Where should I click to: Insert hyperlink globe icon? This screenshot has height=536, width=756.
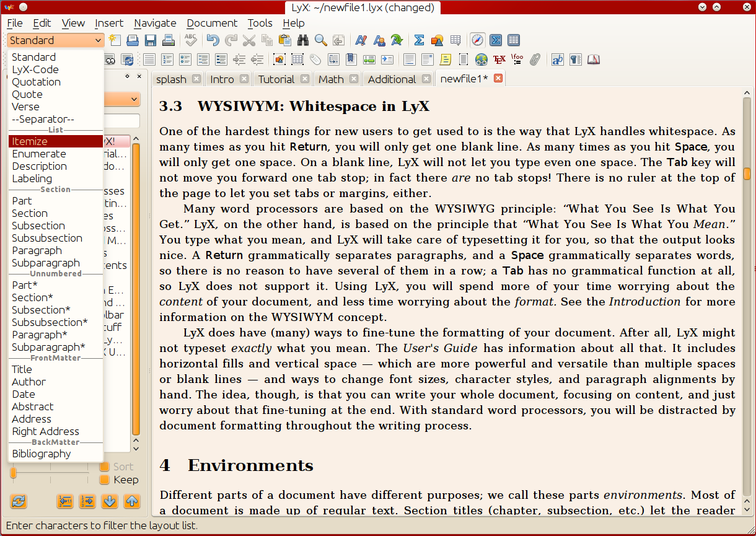point(481,59)
